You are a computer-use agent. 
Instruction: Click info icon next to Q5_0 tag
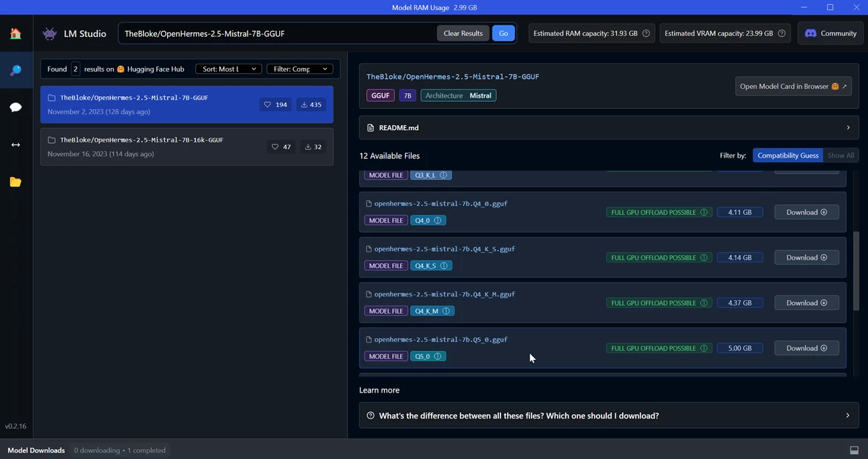pos(438,356)
